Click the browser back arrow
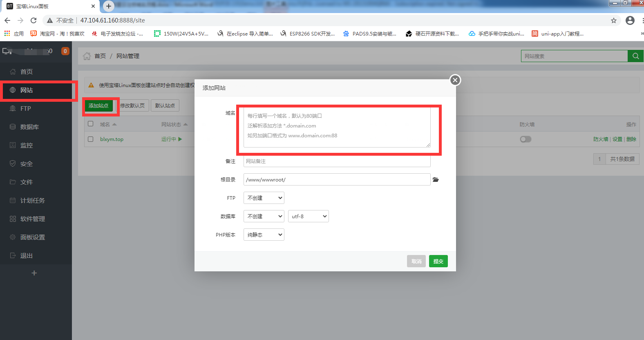This screenshot has width=644, height=340. (7, 20)
